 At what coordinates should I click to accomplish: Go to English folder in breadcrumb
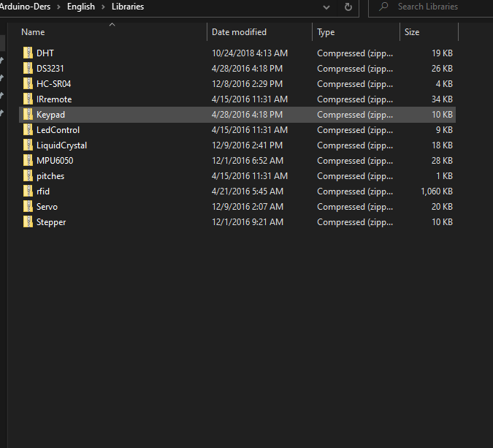pos(81,7)
